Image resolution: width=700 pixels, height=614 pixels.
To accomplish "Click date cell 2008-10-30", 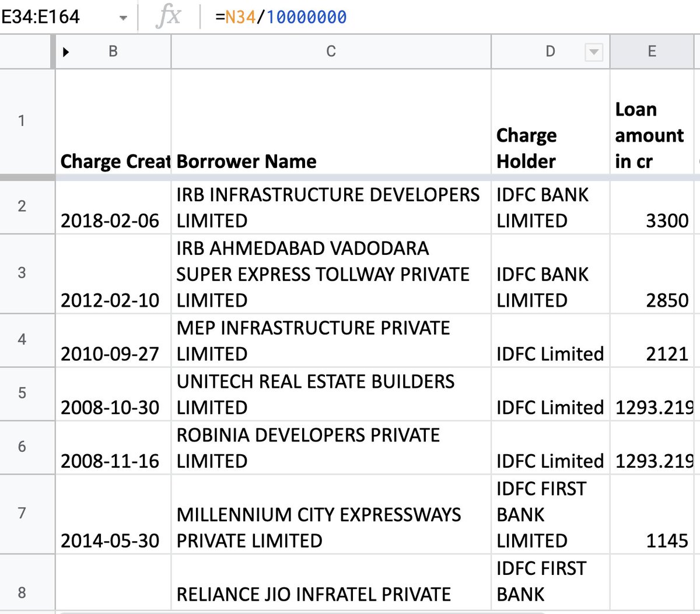I will pyautogui.click(x=113, y=394).
